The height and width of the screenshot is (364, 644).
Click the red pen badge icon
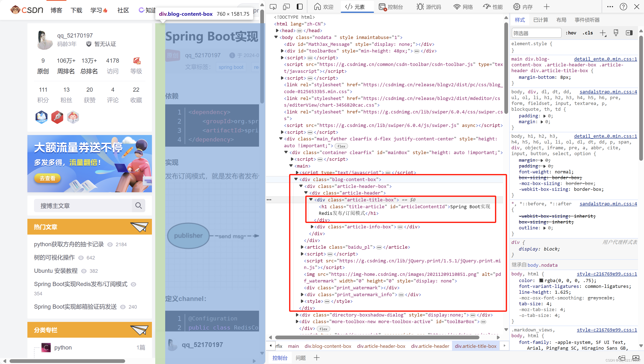[57, 117]
